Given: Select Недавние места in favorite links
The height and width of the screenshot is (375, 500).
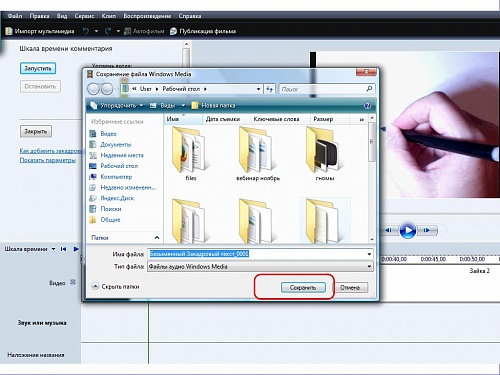Looking at the screenshot, I should coord(116,155).
